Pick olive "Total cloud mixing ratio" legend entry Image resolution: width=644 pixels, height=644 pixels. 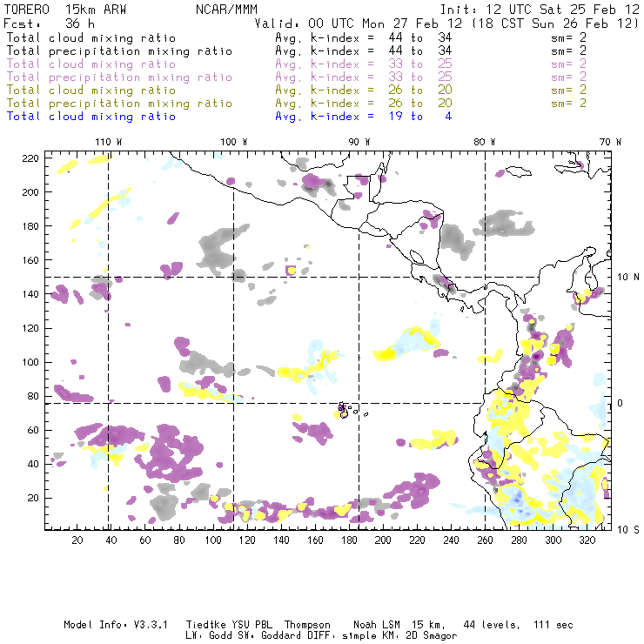pyautogui.click(x=91, y=90)
